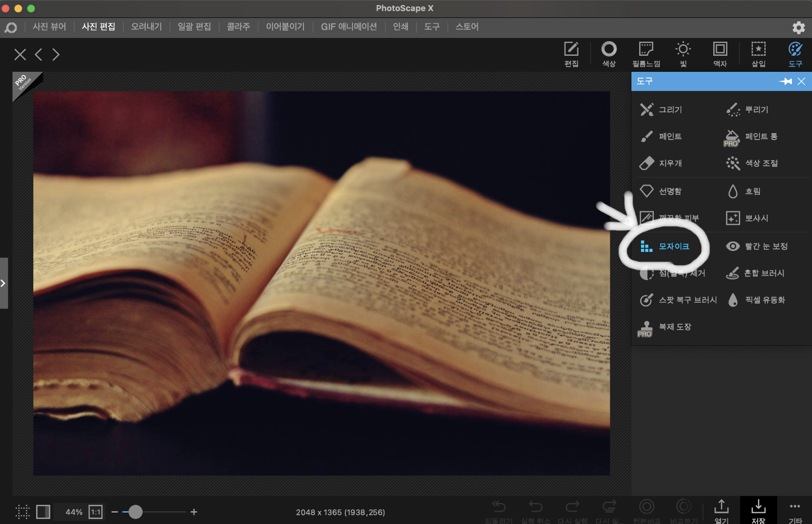Select the 색상 조절 tool
Screen dimensions: 812x524
(x=752, y=163)
